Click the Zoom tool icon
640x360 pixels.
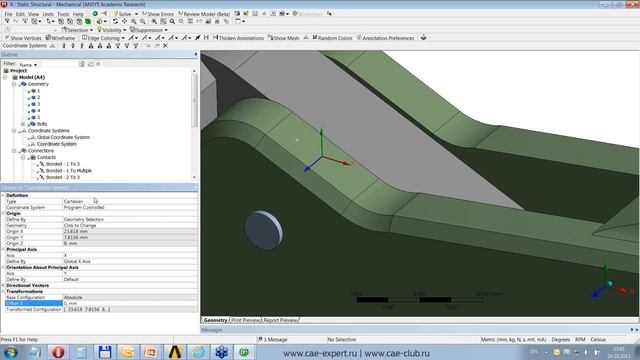[x=133, y=21]
